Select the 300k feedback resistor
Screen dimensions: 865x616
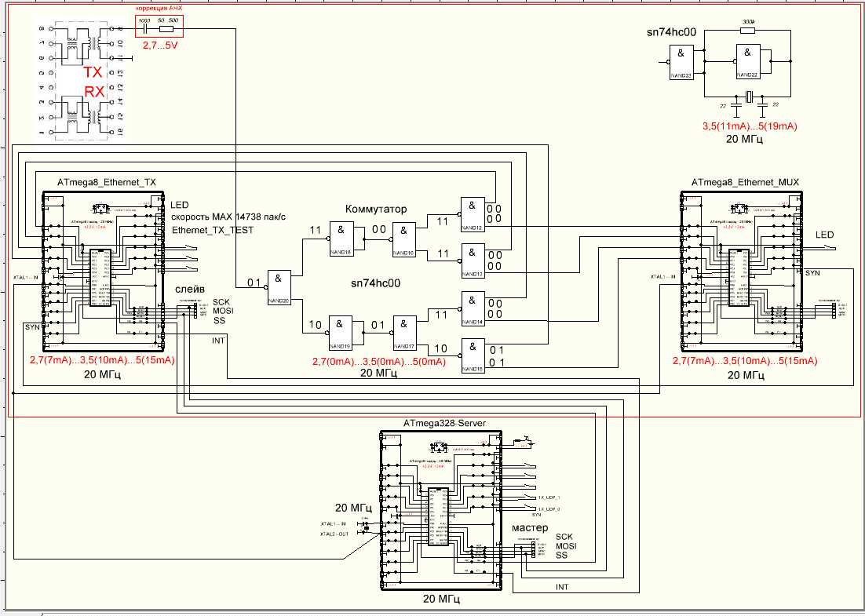pyautogui.click(x=747, y=31)
